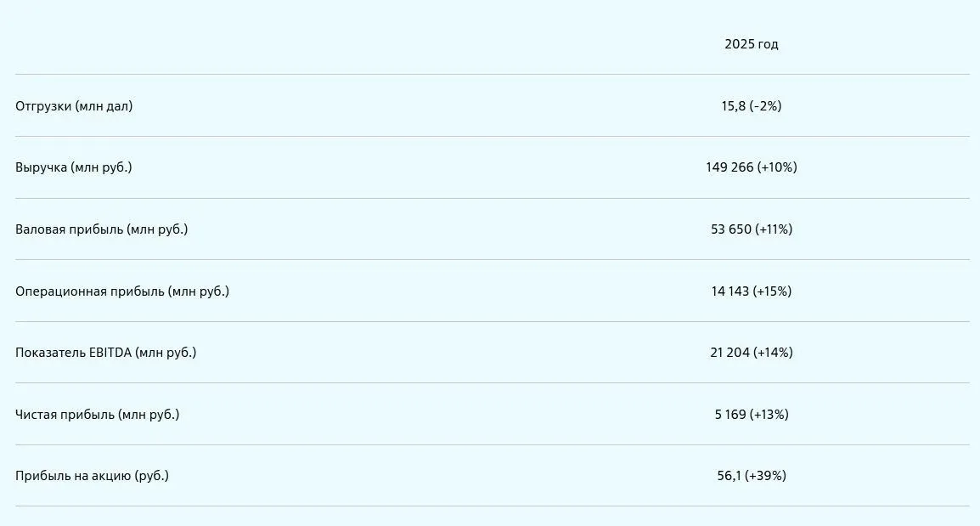Click the (+13%) change beside net profit

click(x=769, y=415)
